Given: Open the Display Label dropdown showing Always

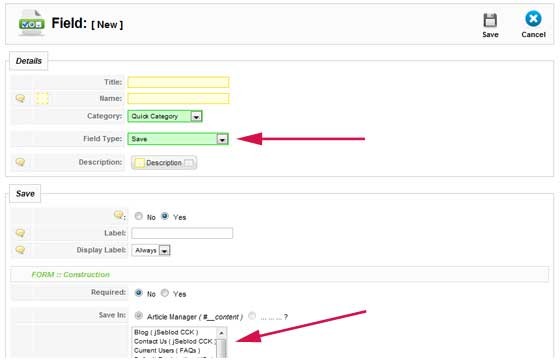Looking at the screenshot, I should [151, 250].
